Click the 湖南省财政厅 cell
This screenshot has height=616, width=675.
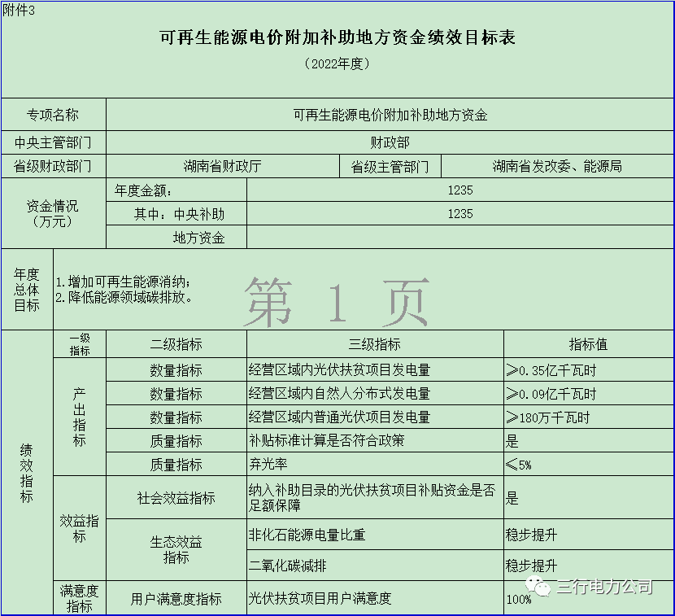point(222,166)
